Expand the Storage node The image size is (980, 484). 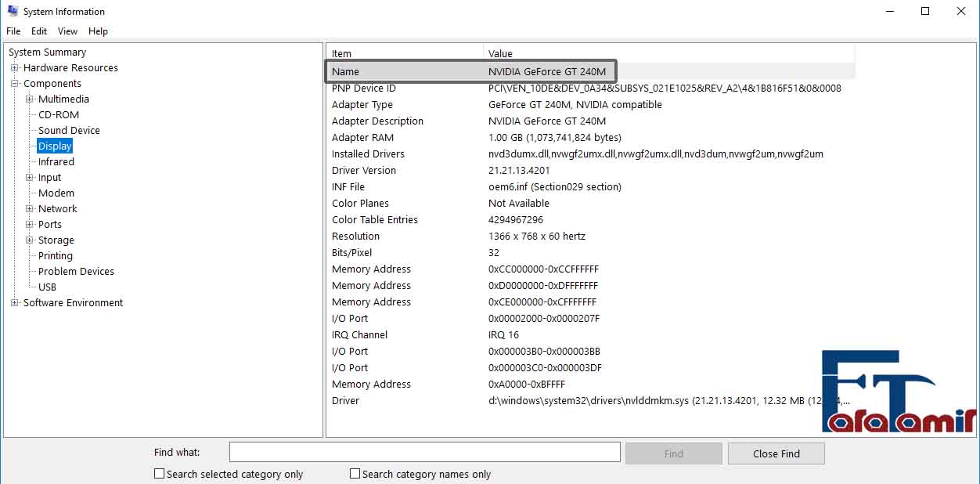click(30, 240)
